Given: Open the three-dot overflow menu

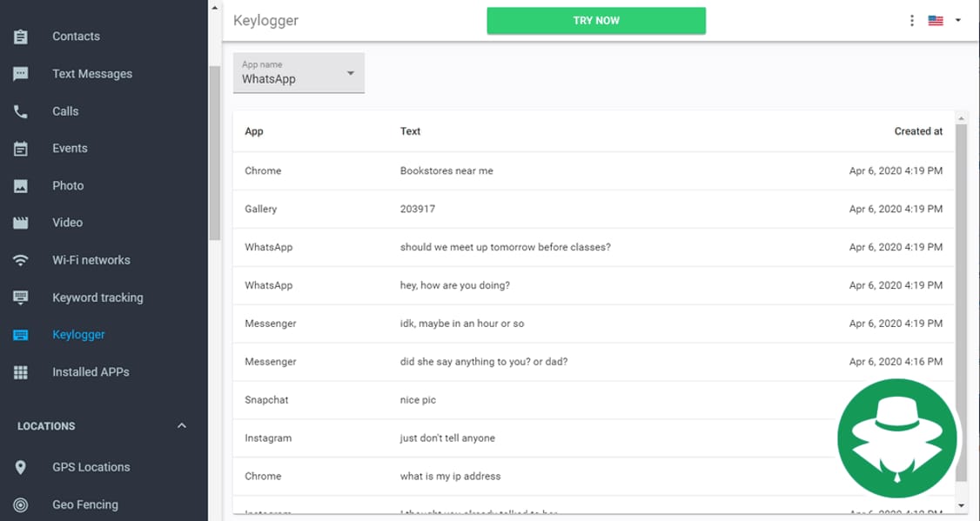Looking at the screenshot, I should (x=911, y=19).
